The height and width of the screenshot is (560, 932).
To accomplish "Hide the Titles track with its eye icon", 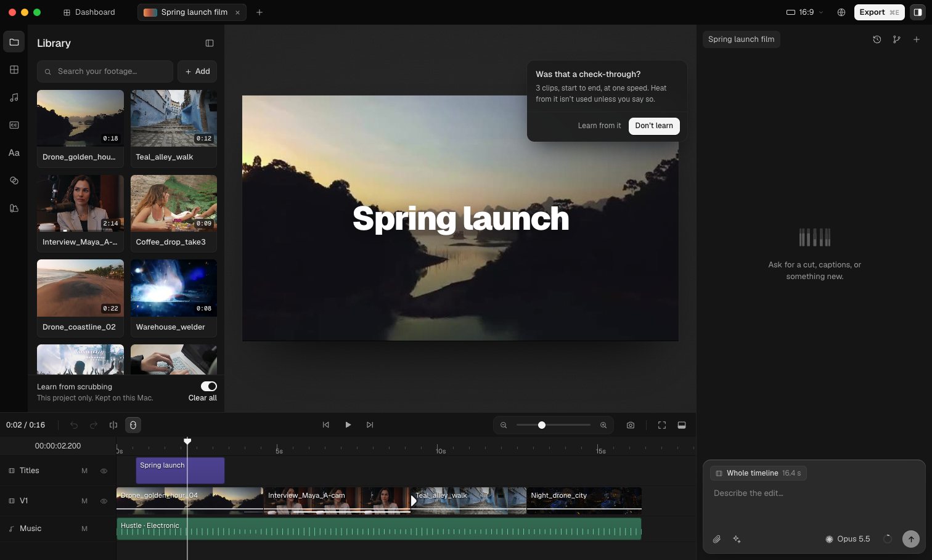I will pyautogui.click(x=104, y=471).
